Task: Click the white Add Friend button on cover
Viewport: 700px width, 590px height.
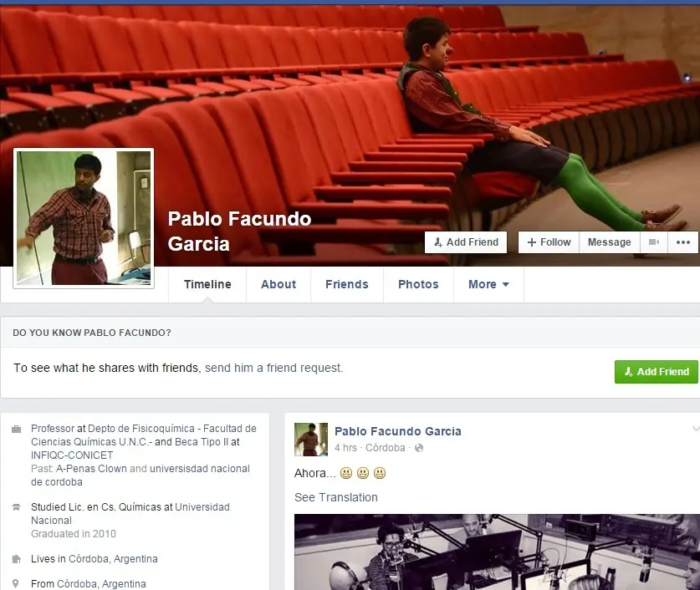Action: click(466, 242)
